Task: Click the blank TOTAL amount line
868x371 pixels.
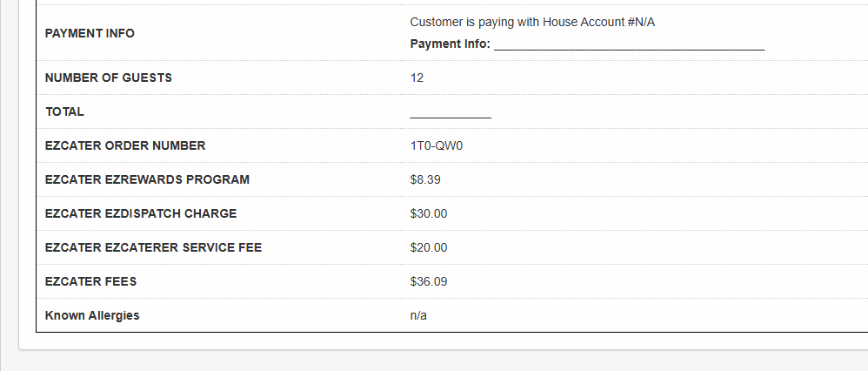Action: [451, 112]
